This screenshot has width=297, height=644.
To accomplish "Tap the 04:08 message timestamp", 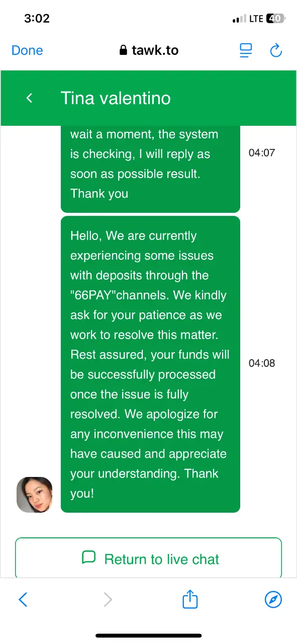I will click(x=262, y=363).
